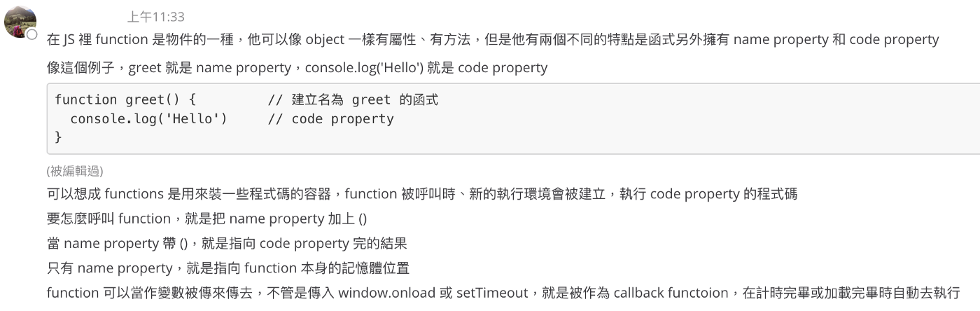Image resolution: width=980 pixels, height=311 pixels.
Task: Click the '// 建立名為 greet 的函式' comment
Action: [353, 100]
